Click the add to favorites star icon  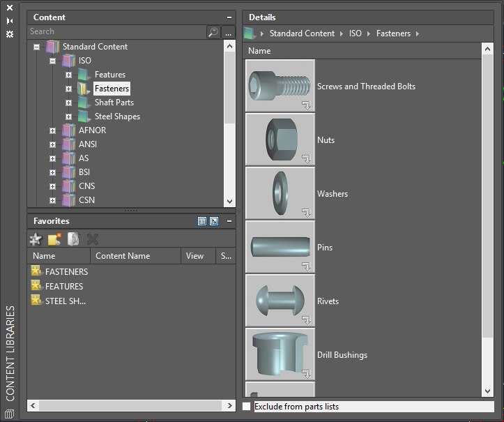[x=36, y=239]
